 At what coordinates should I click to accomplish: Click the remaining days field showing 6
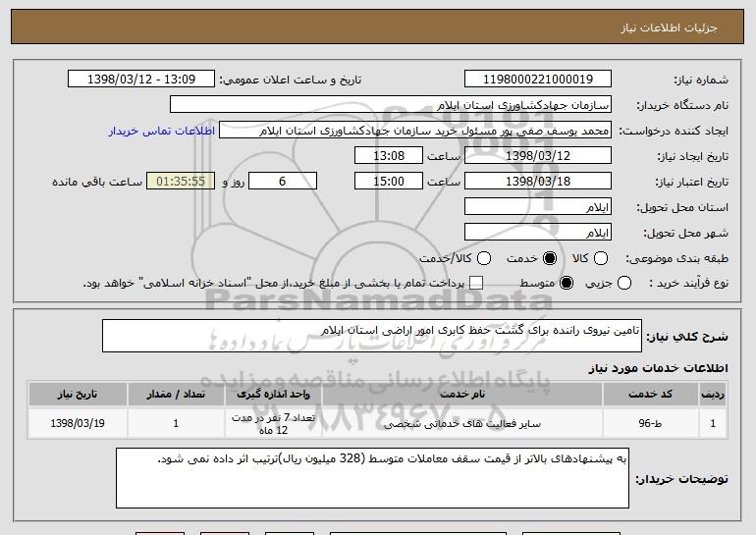[283, 182]
